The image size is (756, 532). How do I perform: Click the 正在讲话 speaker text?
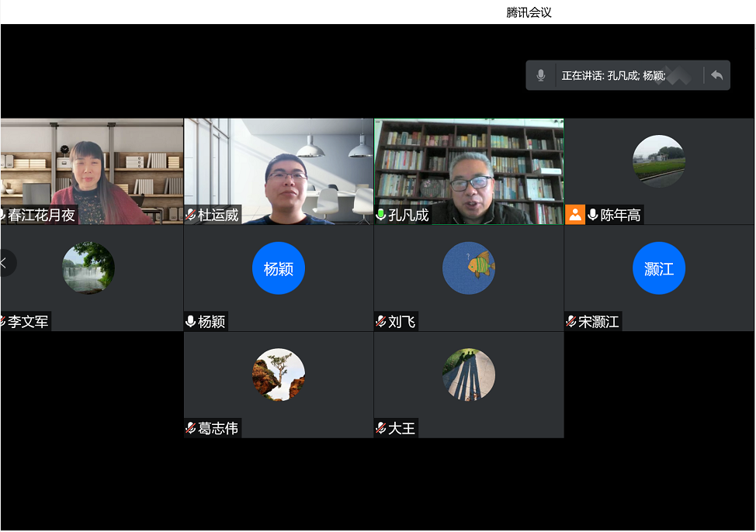tap(613, 76)
